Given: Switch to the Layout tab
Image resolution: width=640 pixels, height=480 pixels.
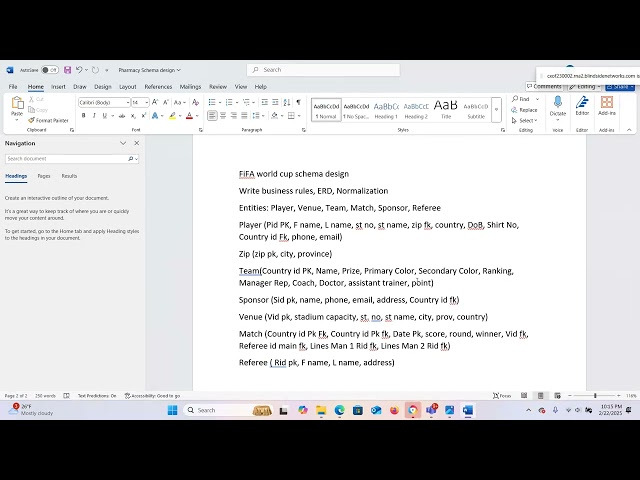Looking at the screenshot, I should [128, 87].
